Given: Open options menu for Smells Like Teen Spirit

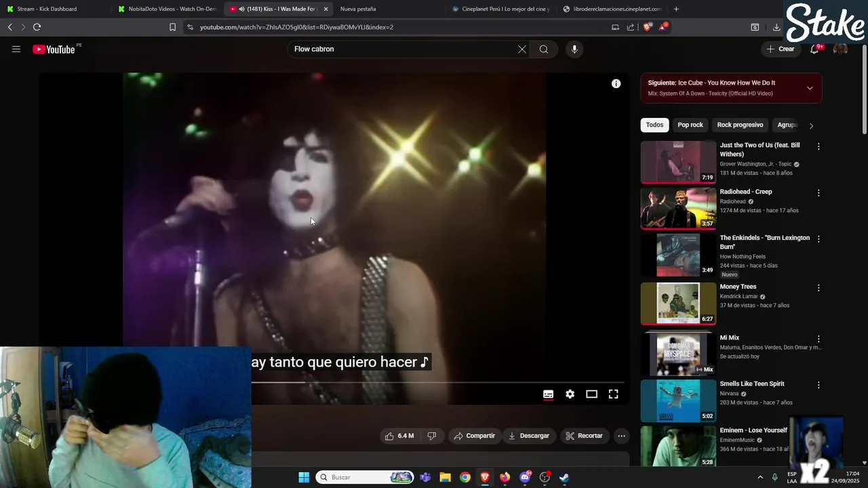Looking at the screenshot, I should [x=818, y=384].
